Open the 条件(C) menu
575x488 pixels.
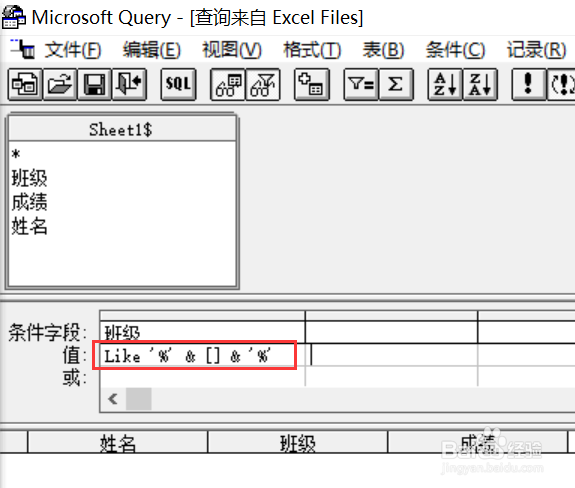455,50
